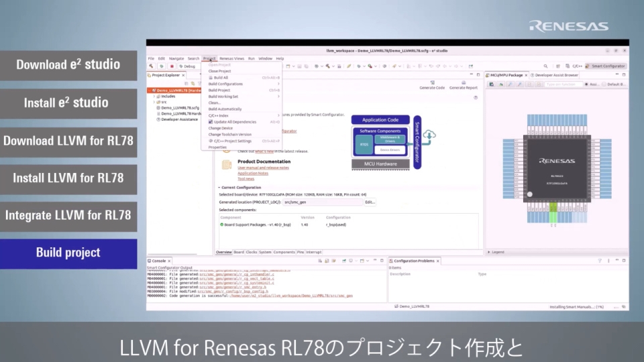The width and height of the screenshot is (644, 362).
Task: Switch to the Clocks tab
Action: click(252, 252)
